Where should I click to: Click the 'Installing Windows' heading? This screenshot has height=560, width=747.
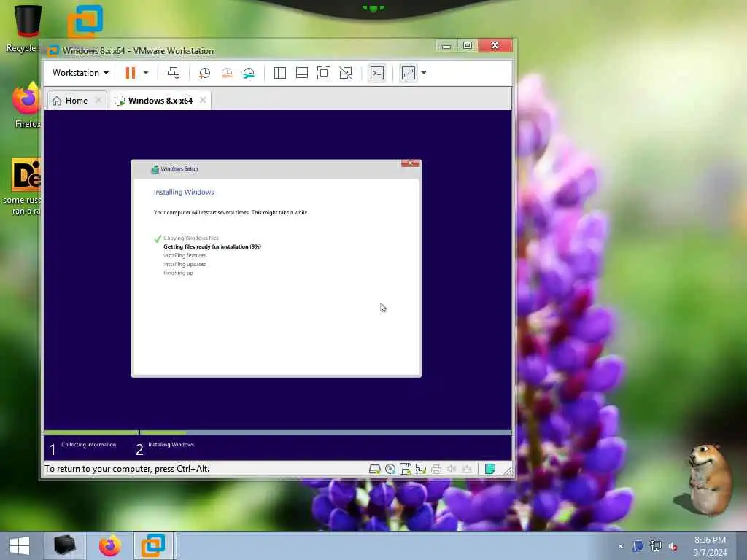pos(184,192)
